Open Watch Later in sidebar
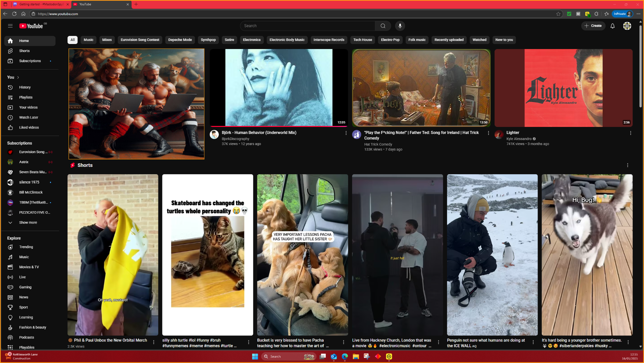The width and height of the screenshot is (644, 363). click(x=29, y=118)
